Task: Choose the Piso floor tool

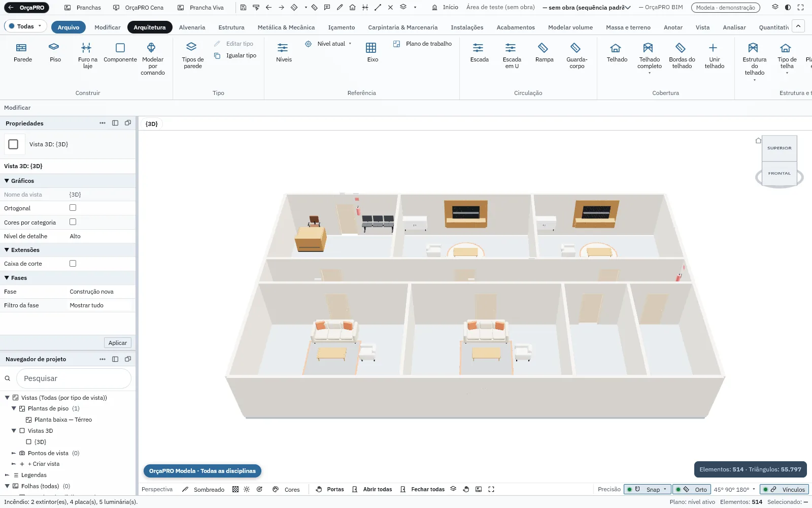Action: pyautogui.click(x=55, y=52)
